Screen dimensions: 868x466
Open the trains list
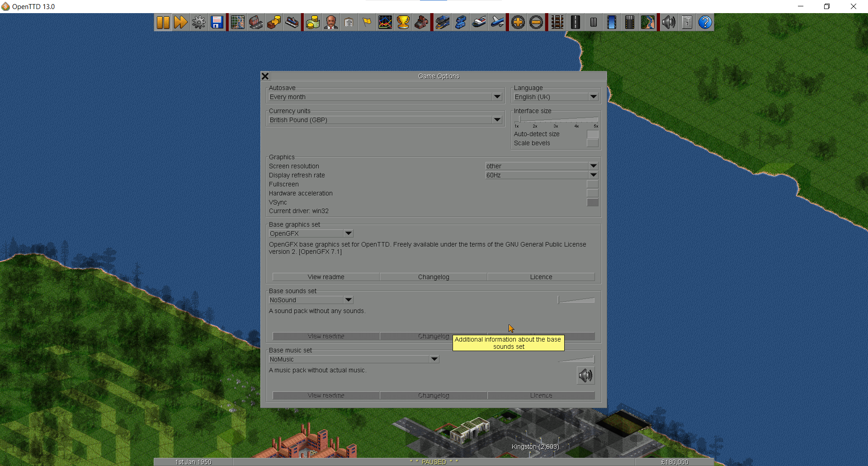click(x=443, y=22)
